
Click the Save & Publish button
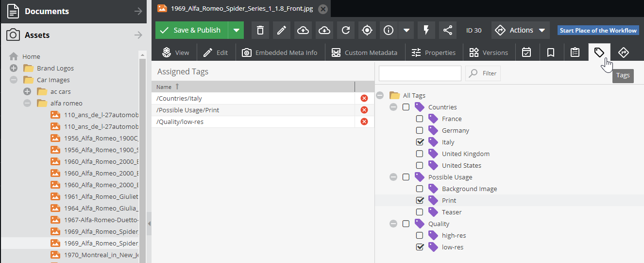tap(191, 30)
